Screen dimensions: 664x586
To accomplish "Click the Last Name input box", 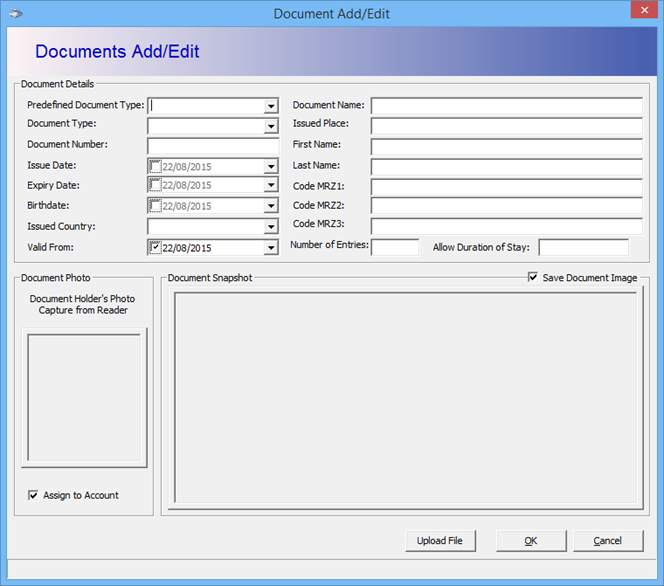I will [506, 167].
